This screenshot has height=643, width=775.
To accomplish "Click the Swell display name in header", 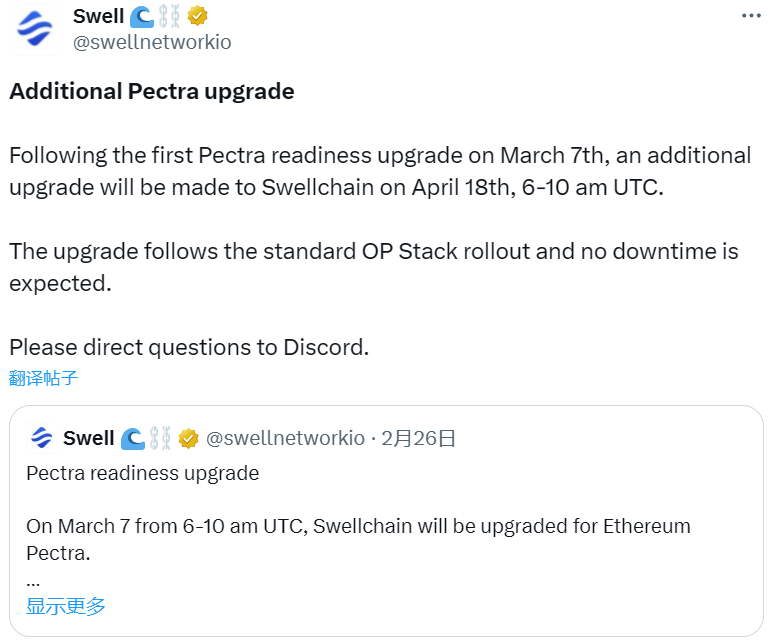I will [98, 16].
